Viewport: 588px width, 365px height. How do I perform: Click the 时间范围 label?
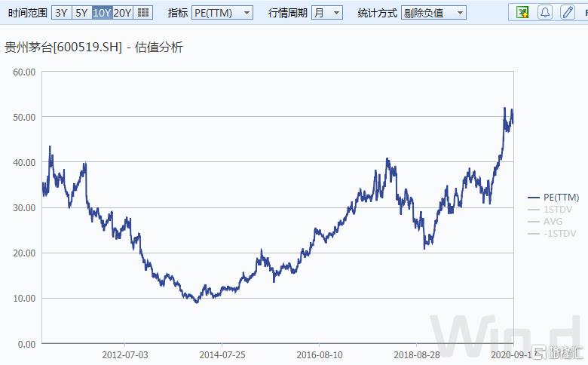27,13
